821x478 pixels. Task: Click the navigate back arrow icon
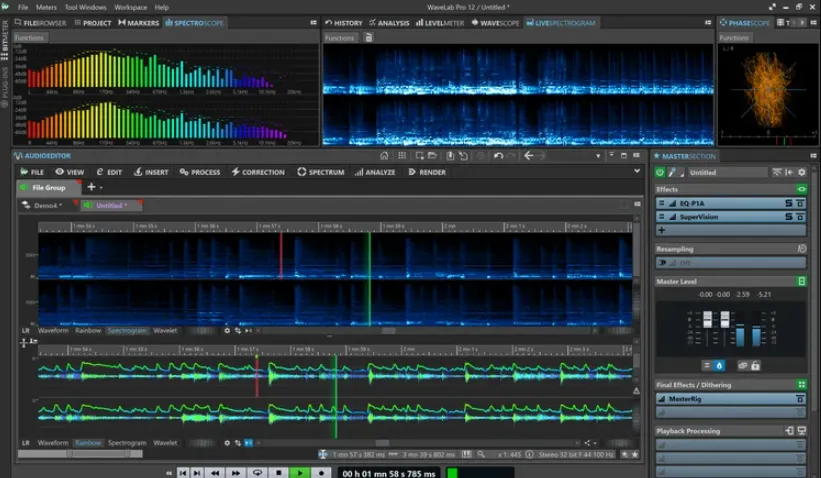(528, 155)
